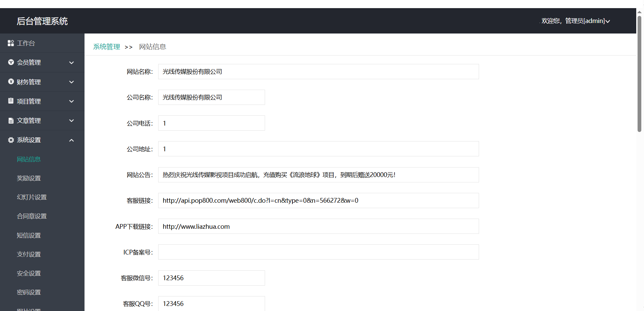Click the ICP备案号 label
The height and width of the screenshot is (311, 644).
[138, 252]
